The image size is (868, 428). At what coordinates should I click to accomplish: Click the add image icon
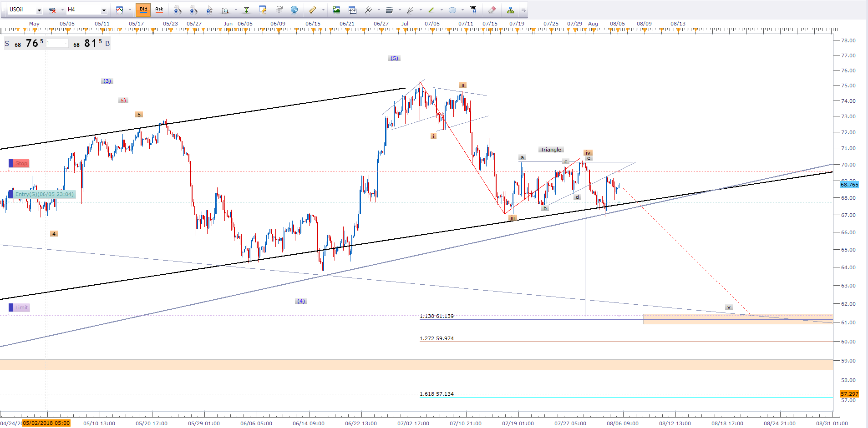click(x=336, y=10)
